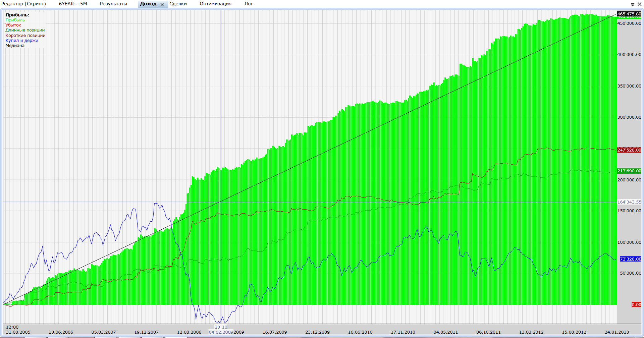
Task: Open the 6YEAR:-:5M tab
Action: click(x=73, y=4)
